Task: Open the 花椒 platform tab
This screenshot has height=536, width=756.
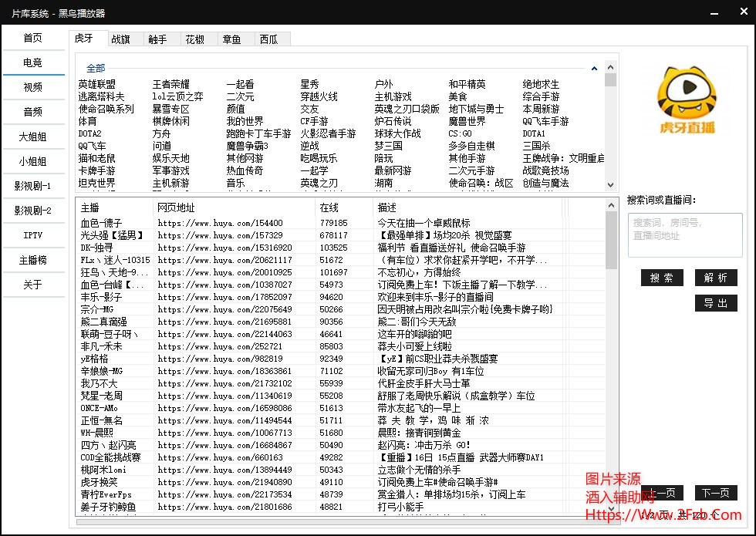Action: [x=194, y=39]
